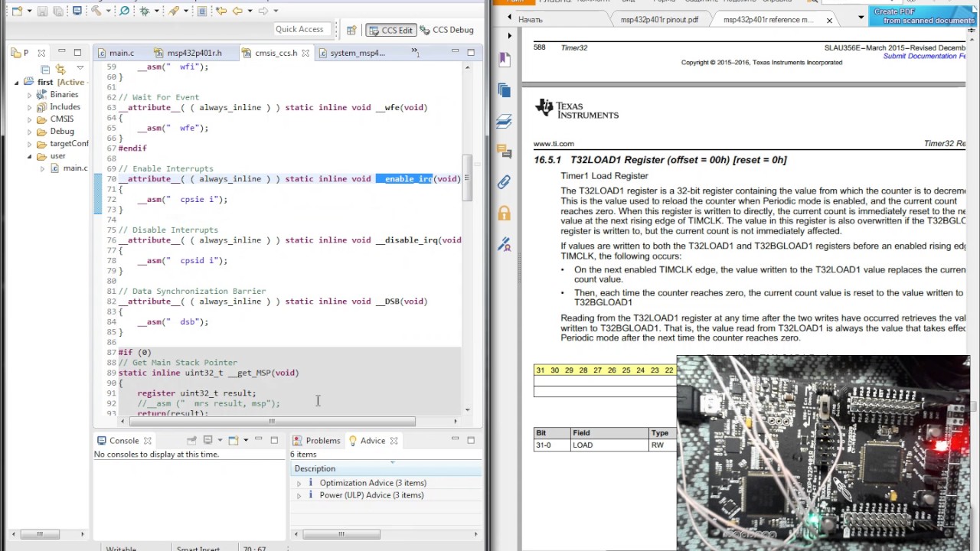This screenshot has width=980, height=551.
Task: Collapse the user folder node
Action: click(30, 156)
